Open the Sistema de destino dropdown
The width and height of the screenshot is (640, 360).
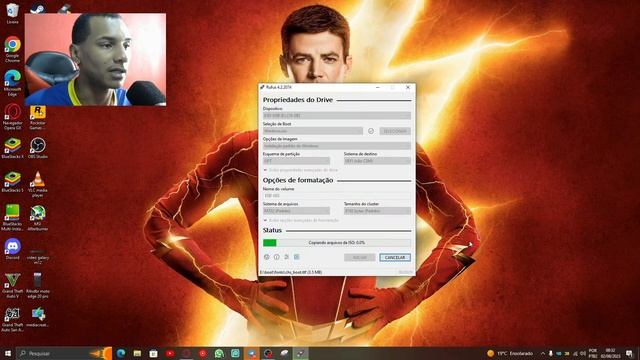pos(377,161)
